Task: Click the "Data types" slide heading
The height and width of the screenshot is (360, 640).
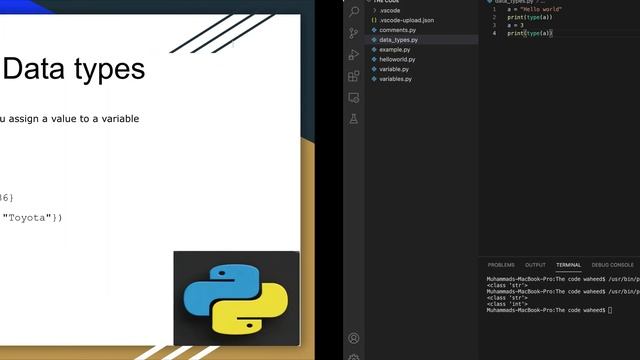Action: click(x=74, y=69)
